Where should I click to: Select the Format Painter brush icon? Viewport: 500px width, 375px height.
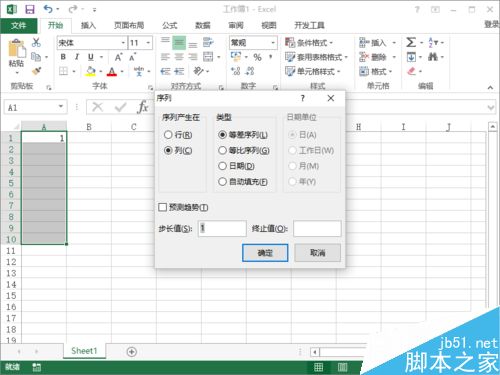pyautogui.click(x=36, y=71)
